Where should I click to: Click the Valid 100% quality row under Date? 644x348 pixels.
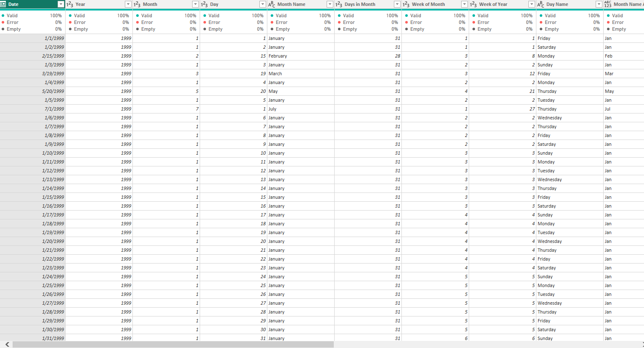click(32, 16)
